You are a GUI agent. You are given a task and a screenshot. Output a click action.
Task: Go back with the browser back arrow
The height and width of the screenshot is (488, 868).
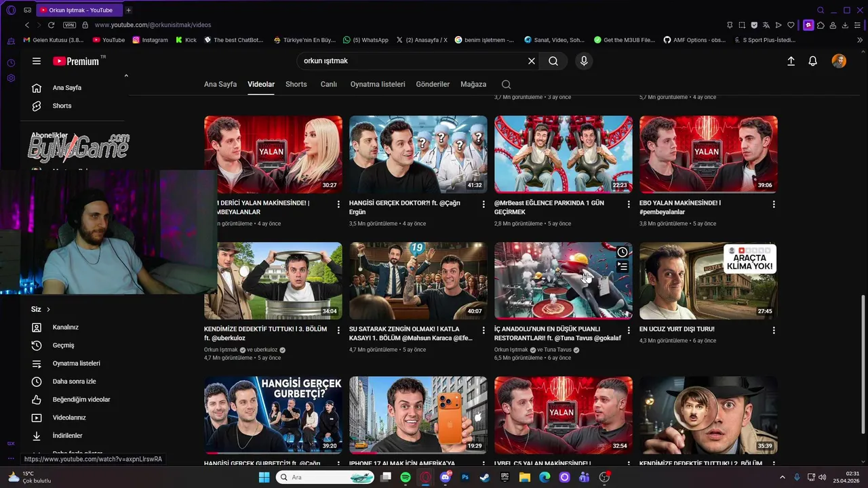pyautogui.click(x=27, y=25)
